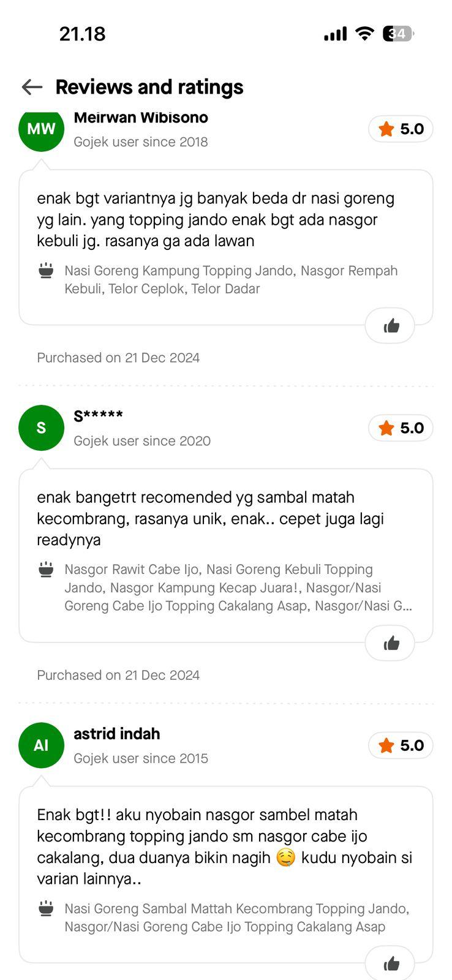452x980 pixels.
Task: Tap the battery indicator in status bar
Action: [x=398, y=34]
